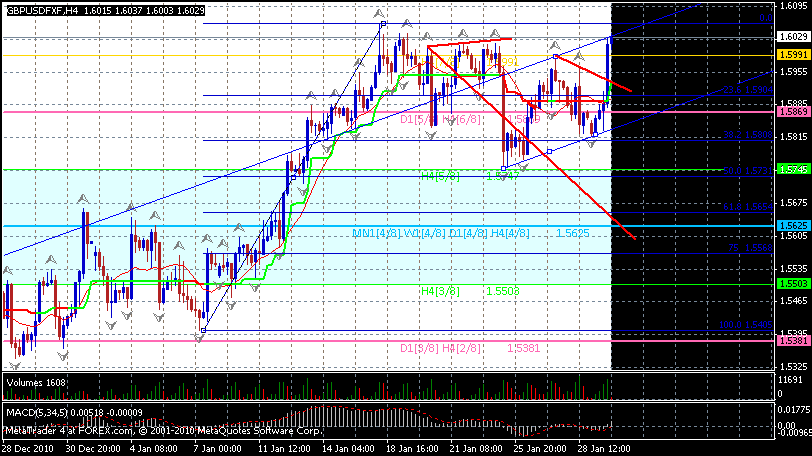The width and height of the screenshot is (812, 456).
Task: Click the 30 Dec 20:00 time label
Action: pos(93,448)
